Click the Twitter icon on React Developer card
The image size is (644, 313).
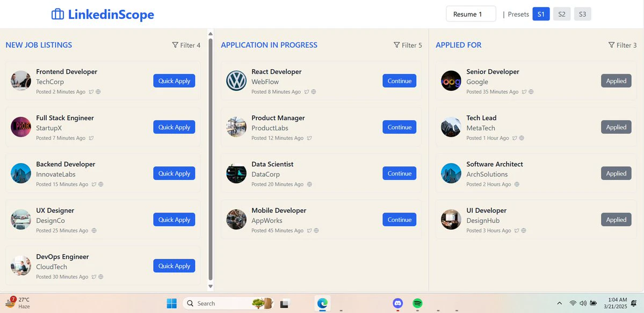[x=306, y=92]
